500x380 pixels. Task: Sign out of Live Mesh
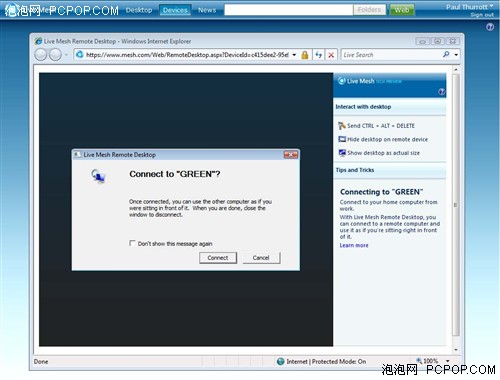click(x=482, y=15)
